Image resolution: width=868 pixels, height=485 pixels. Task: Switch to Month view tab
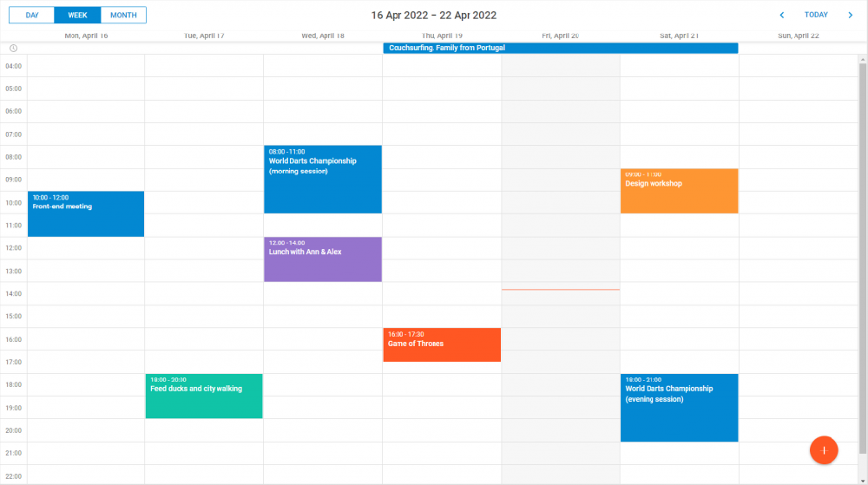pos(123,15)
